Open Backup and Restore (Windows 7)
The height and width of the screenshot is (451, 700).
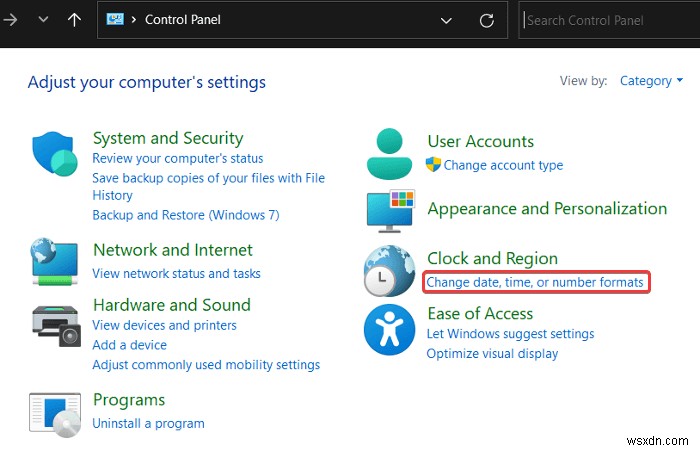[x=185, y=215]
